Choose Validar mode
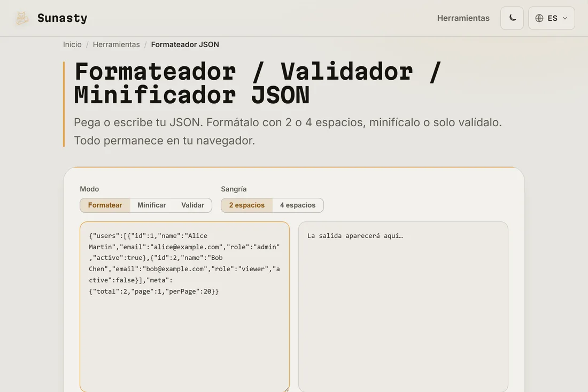The image size is (588, 392). (x=193, y=205)
